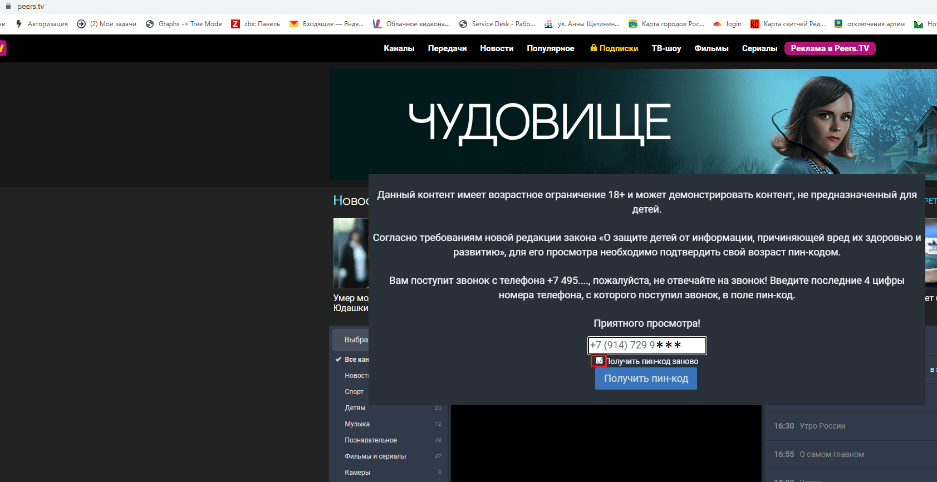Select the Музыка channel category
The image size is (937, 482).
[357, 424]
